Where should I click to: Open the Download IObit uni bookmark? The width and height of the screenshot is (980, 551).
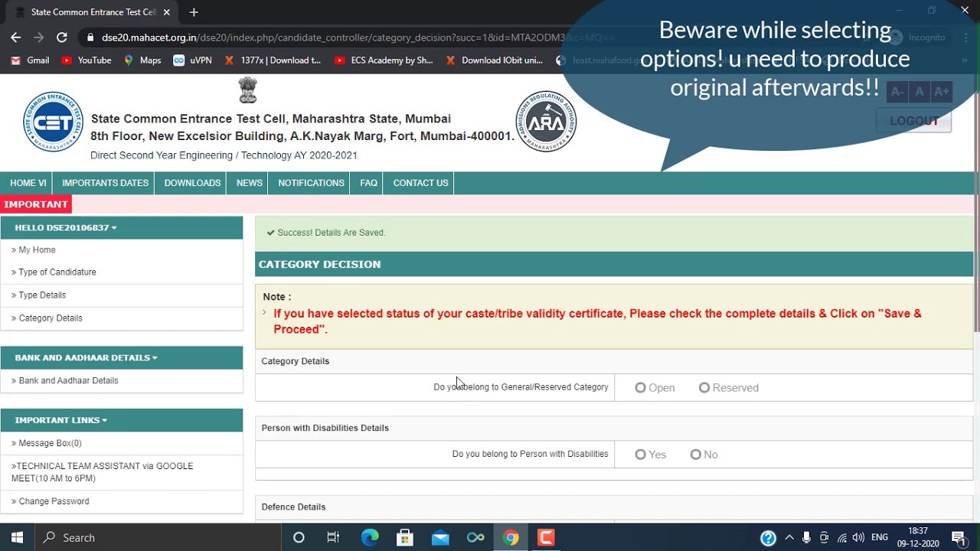[495, 60]
